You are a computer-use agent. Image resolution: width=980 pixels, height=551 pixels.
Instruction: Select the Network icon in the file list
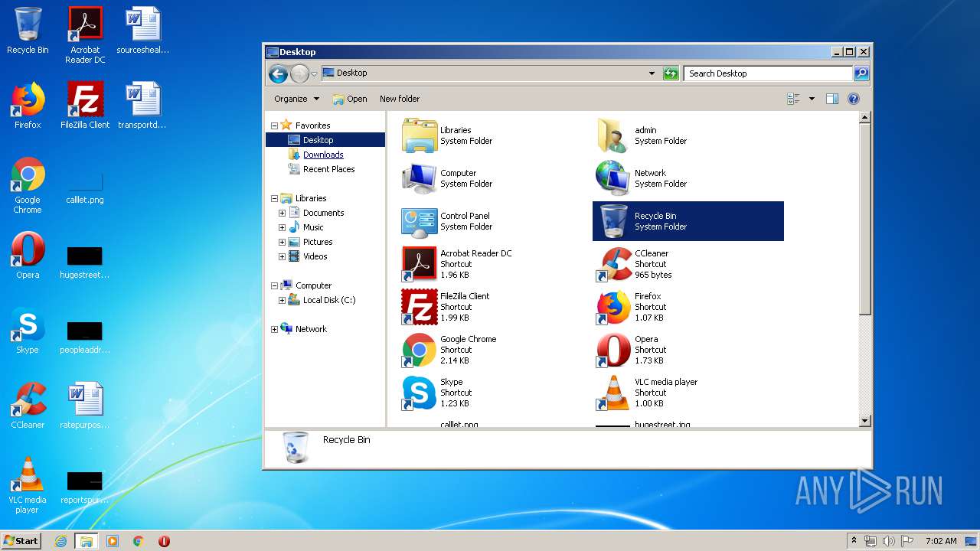[613, 178]
